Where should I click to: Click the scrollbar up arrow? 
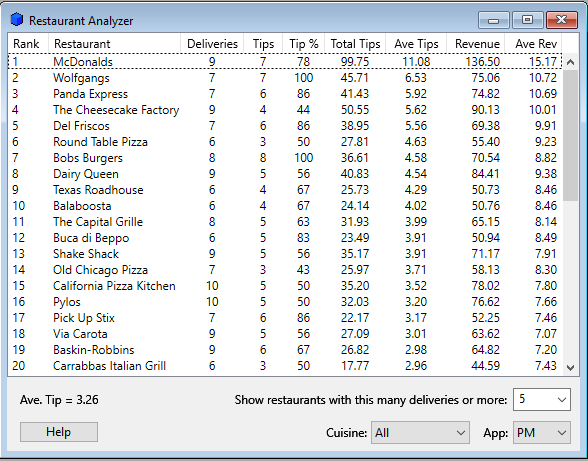click(570, 62)
